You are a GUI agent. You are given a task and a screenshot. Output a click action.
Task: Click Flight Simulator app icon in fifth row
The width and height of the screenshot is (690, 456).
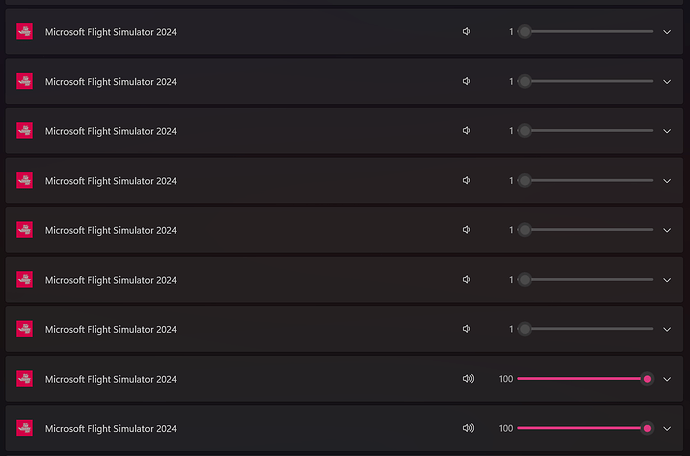(x=24, y=230)
